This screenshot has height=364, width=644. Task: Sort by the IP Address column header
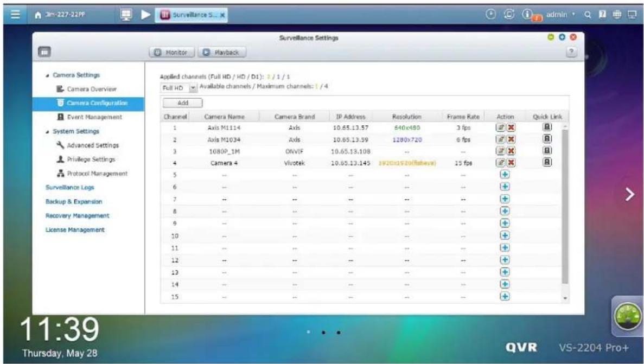point(350,117)
